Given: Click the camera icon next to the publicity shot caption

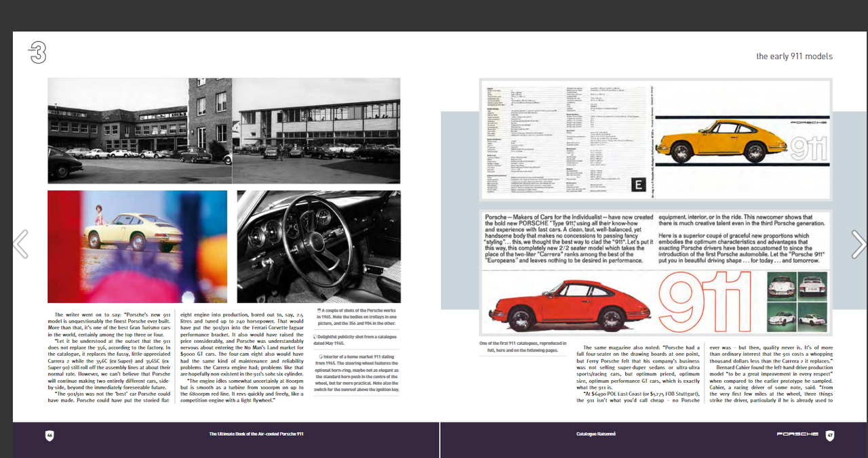Looking at the screenshot, I should 315,337.
